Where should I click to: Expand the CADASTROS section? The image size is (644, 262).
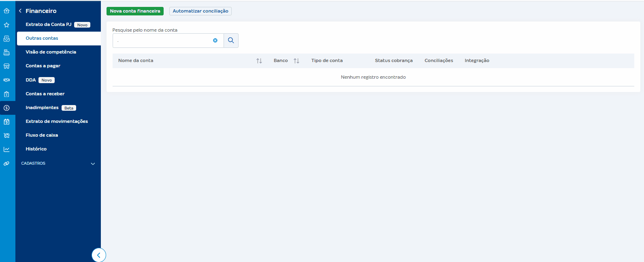[93, 164]
